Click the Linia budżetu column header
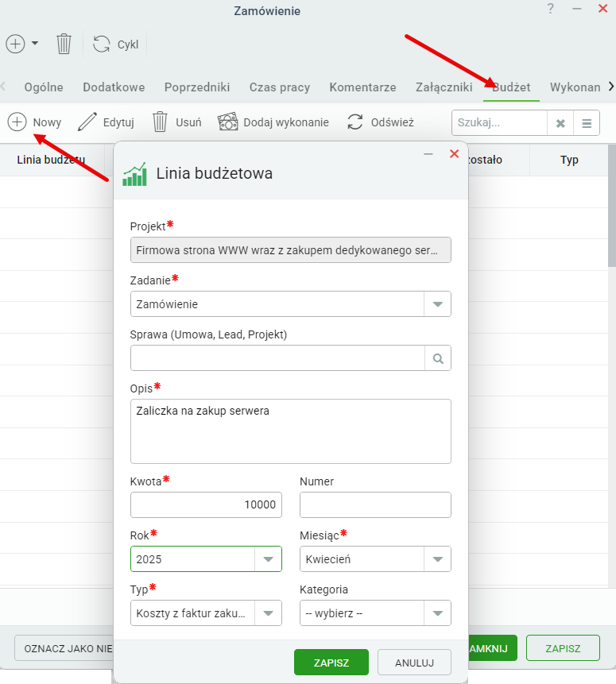The width and height of the screenshot is (616, 684). click(x=51, y=160)
